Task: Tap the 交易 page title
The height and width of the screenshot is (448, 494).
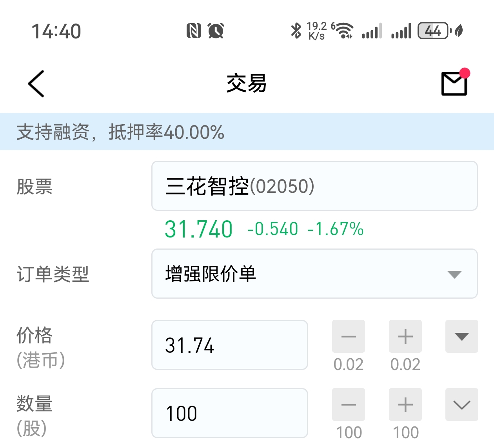Action: point(247,83)
